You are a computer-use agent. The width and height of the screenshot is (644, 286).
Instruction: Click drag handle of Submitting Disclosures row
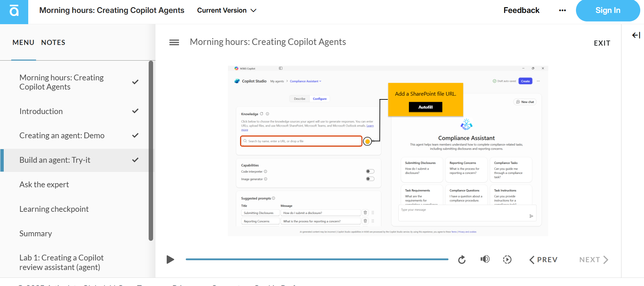(x=373, y=213)
